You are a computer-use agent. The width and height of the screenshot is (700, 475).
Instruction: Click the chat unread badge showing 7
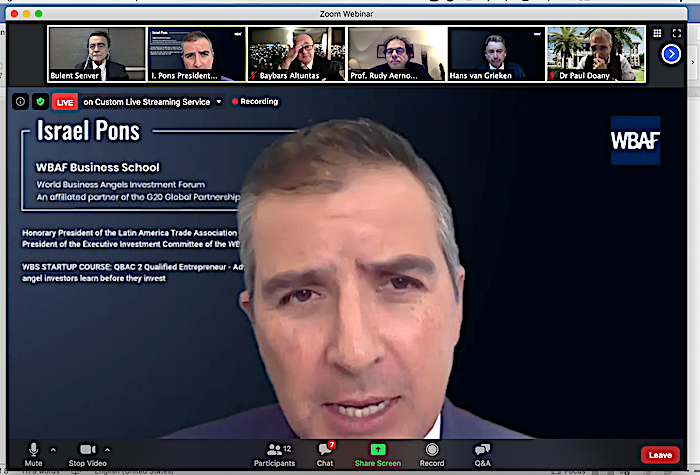pyautogui.click(x=331, y=445)
